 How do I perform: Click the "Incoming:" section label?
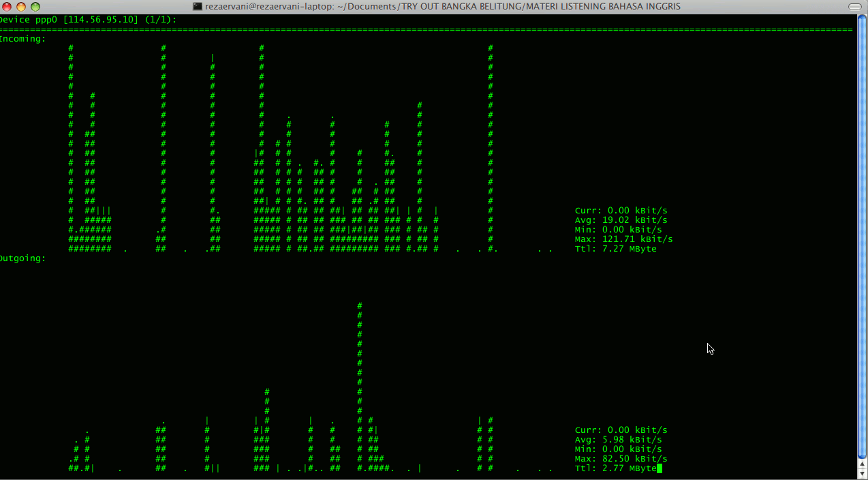tap(22, 39)
